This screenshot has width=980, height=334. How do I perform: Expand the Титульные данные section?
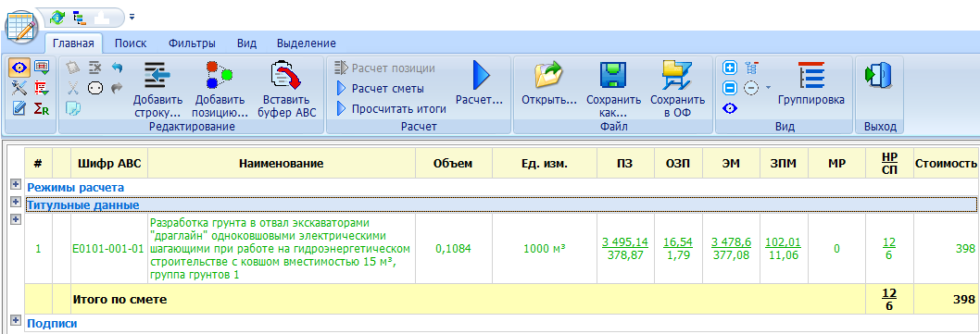[15, 202]
